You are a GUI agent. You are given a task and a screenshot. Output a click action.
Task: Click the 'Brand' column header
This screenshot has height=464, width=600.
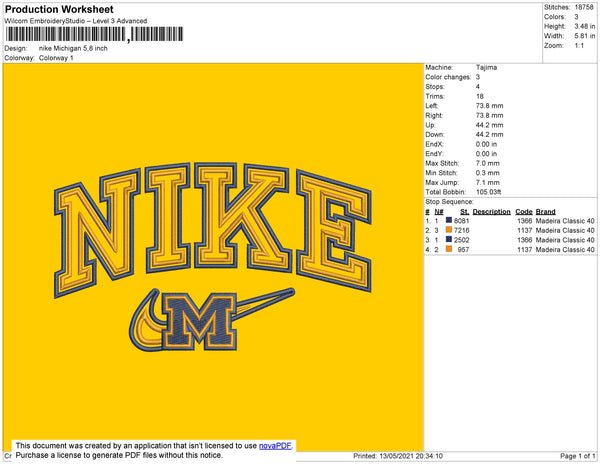pos(545,212)
